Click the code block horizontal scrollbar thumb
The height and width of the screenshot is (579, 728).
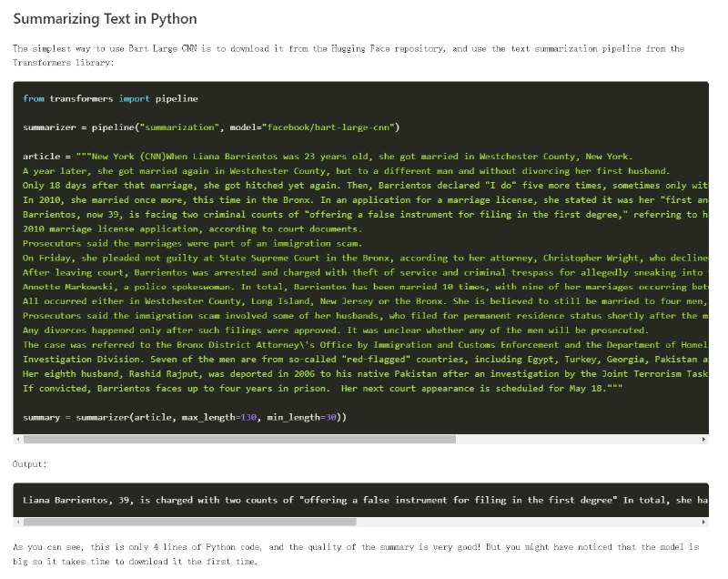click(x=239, y=439)
